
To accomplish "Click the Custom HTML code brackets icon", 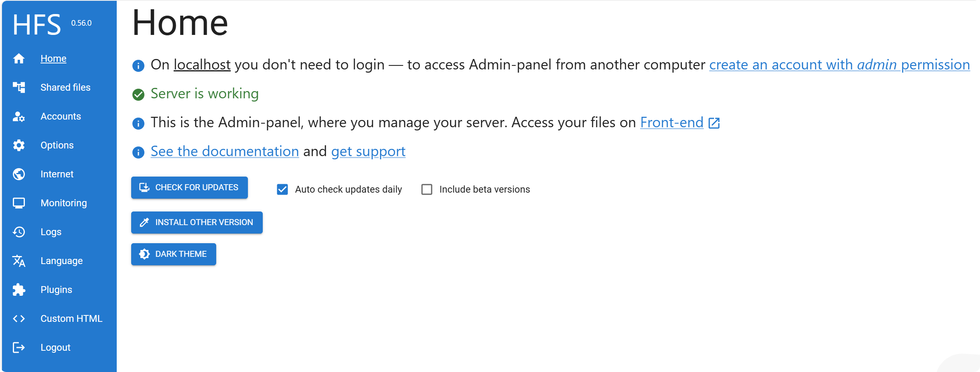I will [19, 319].
